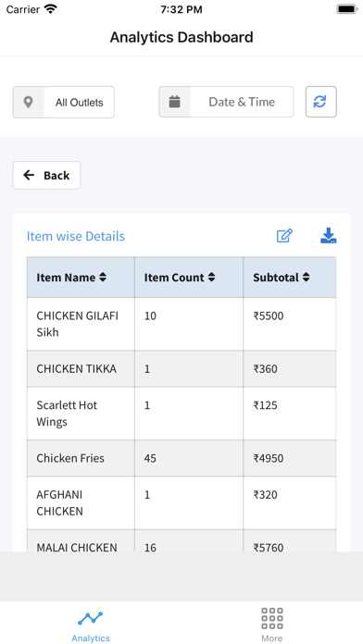Image resolution: width=363 pixels, height=644 pixels.
Task: Tap the AFGHANI CHICKEN subtotal ₹320
Action: click(265, 494)
